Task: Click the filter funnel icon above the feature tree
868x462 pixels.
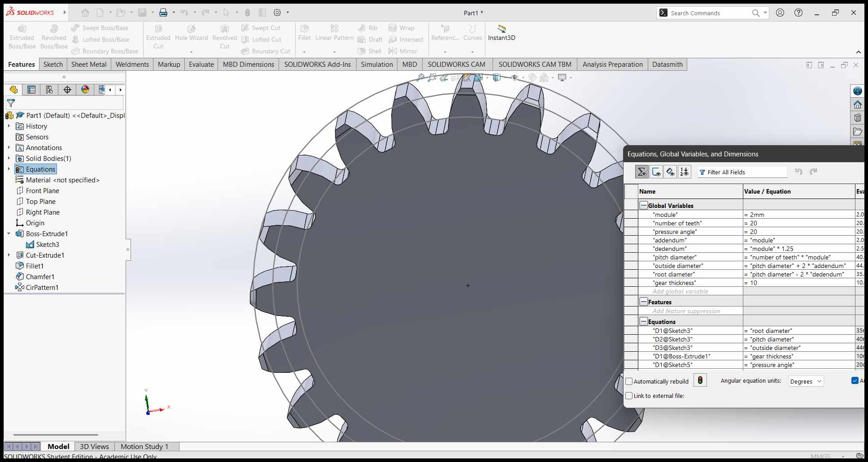Action: coord(11,103)
